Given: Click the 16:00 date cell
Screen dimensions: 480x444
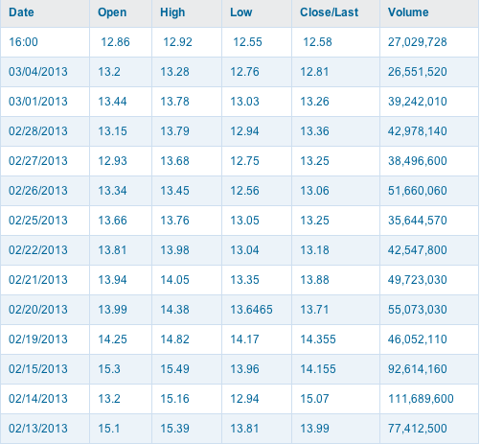Looking at the screenshot, I should point(23,42).
